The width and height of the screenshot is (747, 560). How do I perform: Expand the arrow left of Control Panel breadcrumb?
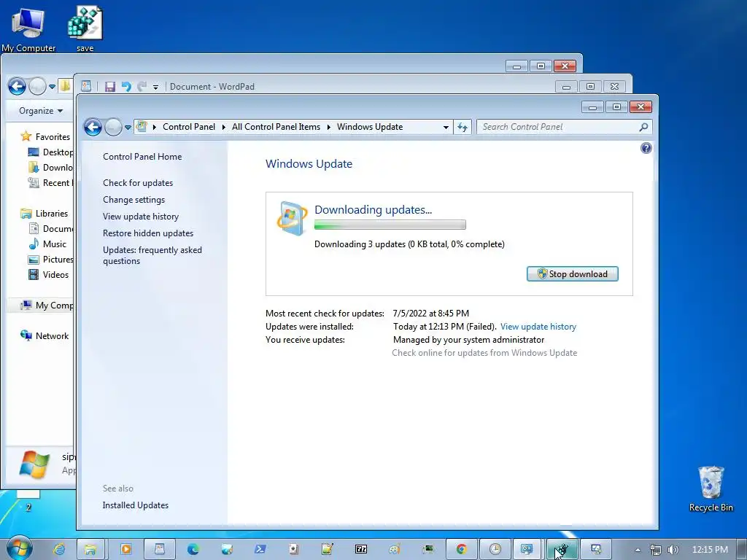(155, 127)
